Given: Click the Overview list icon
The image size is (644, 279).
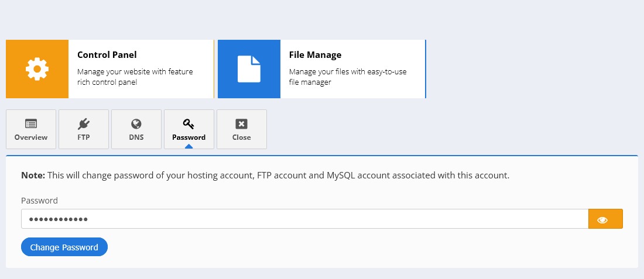Looking at the screenshot, I should [31, 123].
